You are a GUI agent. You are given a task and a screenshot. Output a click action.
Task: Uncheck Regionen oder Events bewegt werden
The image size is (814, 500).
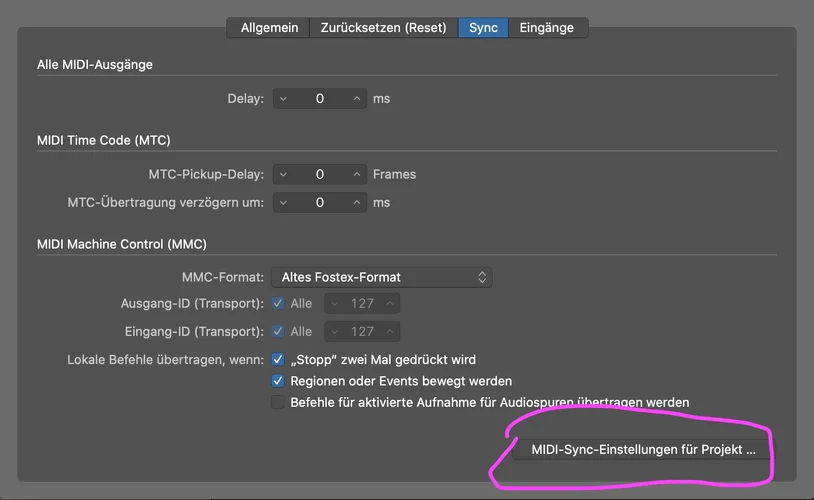(x=279, y=381)
